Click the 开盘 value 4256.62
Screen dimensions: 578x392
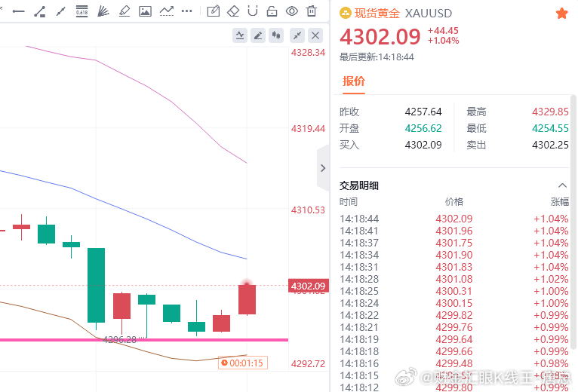[423, 128]
